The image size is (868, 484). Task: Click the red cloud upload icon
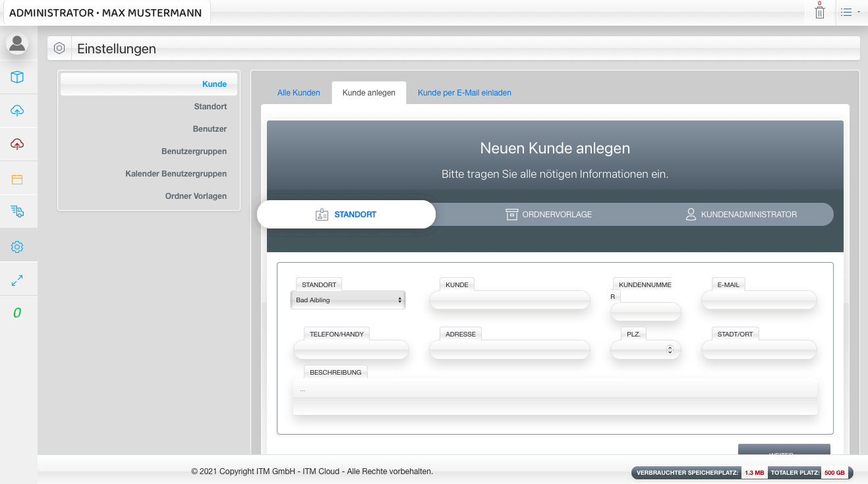pos(17,144)
